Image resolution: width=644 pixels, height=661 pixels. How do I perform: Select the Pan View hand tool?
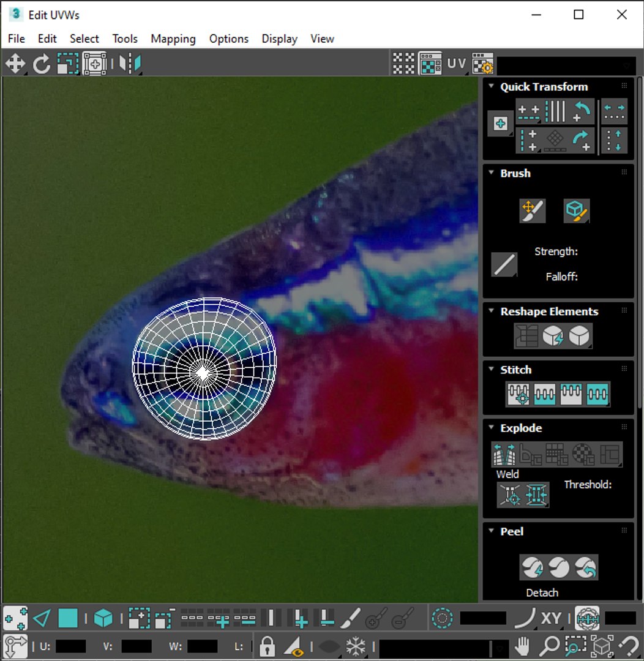523,646
